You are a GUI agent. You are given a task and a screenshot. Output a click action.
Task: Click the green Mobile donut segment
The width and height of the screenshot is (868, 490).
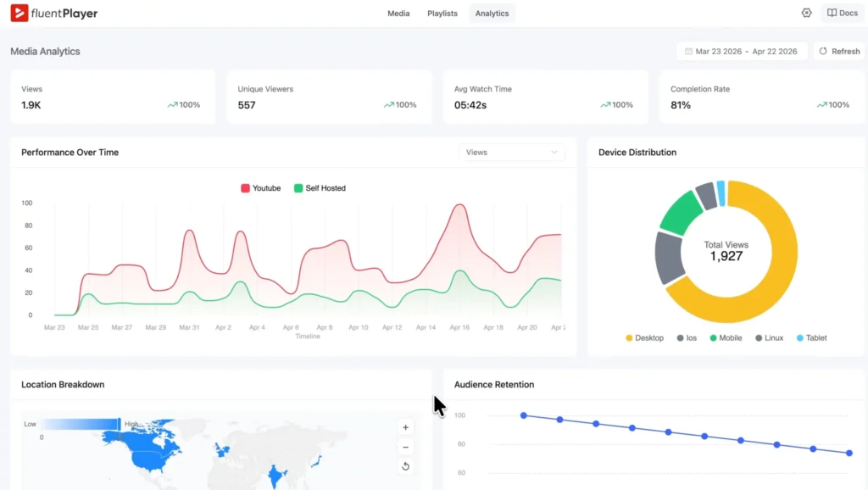click(681, 213)
